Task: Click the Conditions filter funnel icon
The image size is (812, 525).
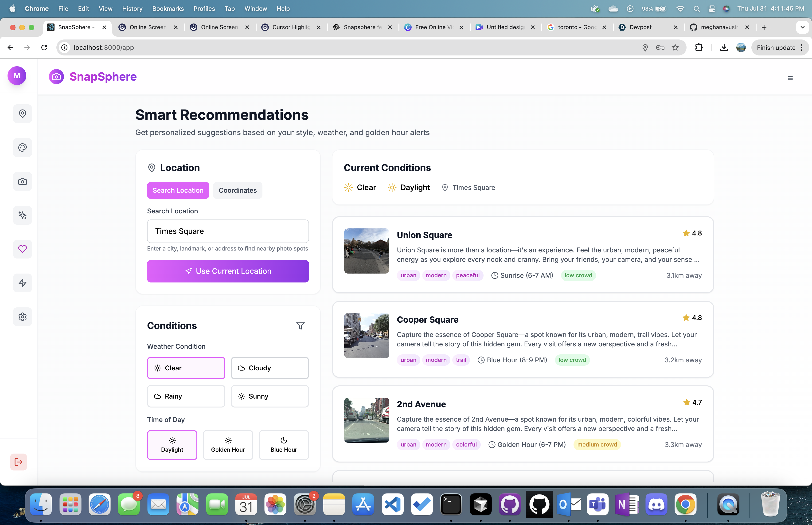Action: coord(300,325)
